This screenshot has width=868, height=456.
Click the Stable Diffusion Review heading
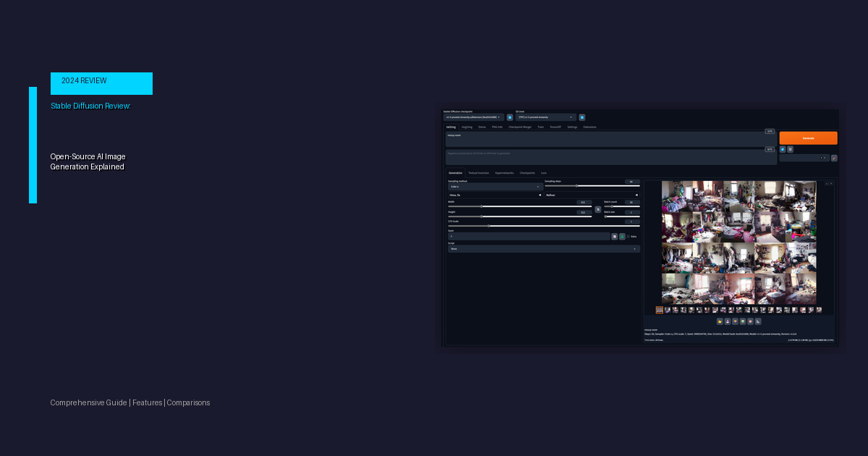point(90,106)
